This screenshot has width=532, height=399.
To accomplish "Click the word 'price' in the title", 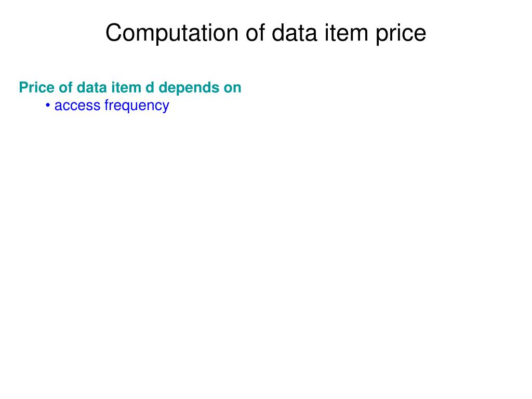I will pyautogui.click(x=402, y=34).
